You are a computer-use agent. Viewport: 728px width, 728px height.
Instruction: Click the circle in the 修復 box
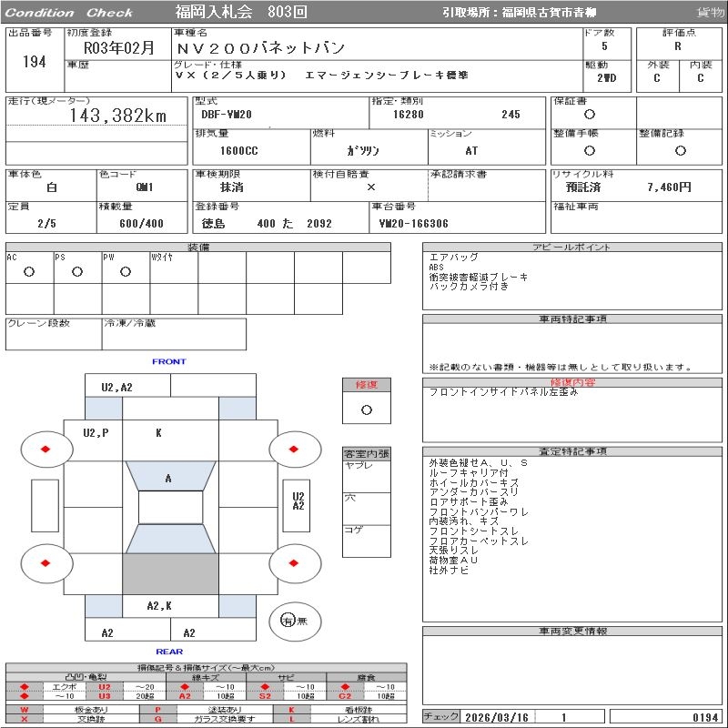point(367,409)
